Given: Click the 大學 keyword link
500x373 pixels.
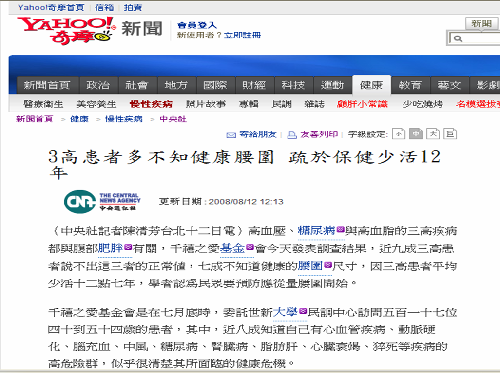Looking at the screenshot, I should click(285, 312).
